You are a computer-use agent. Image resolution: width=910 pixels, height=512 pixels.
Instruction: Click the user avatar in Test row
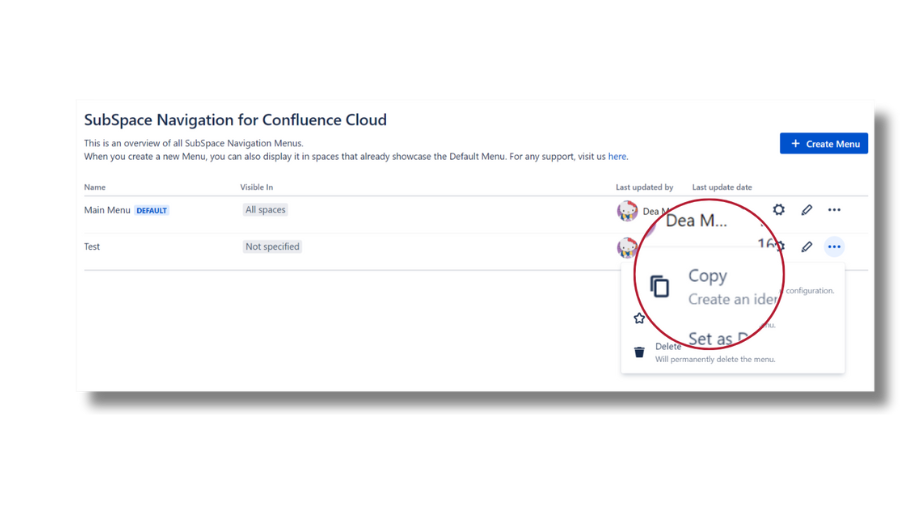coord(626,248)
